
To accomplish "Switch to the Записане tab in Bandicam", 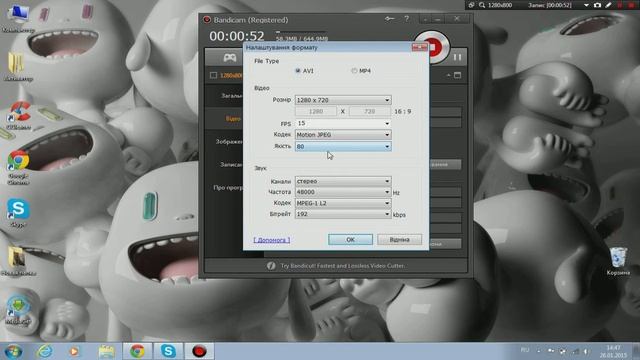I will click(x=231, y=164).
